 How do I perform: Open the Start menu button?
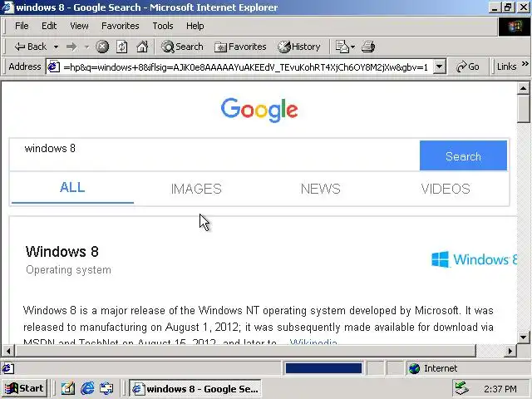(x=24, y=388)
